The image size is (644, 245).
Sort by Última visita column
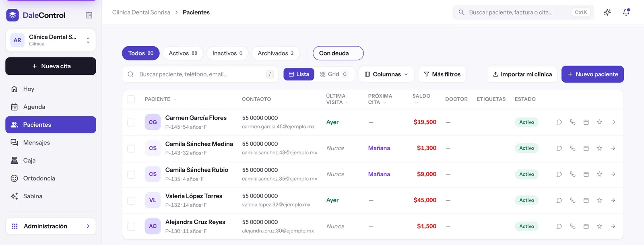[337, 99]
